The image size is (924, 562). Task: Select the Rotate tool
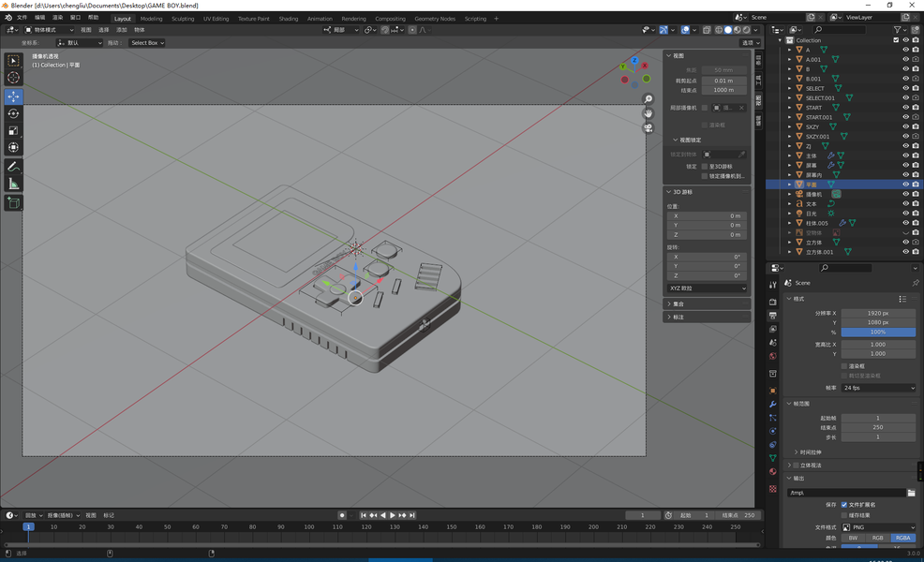click(x=13, y=113)
